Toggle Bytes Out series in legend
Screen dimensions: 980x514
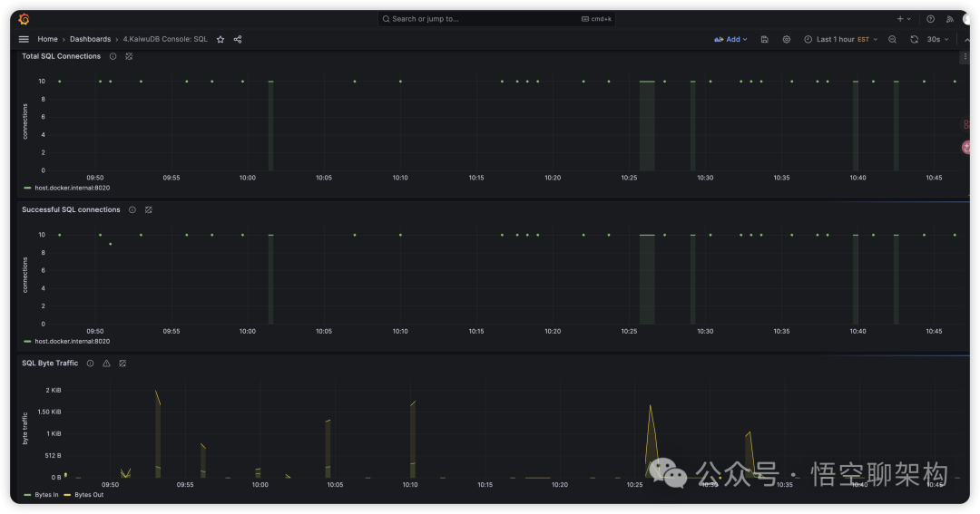click(x=88, y=495)
